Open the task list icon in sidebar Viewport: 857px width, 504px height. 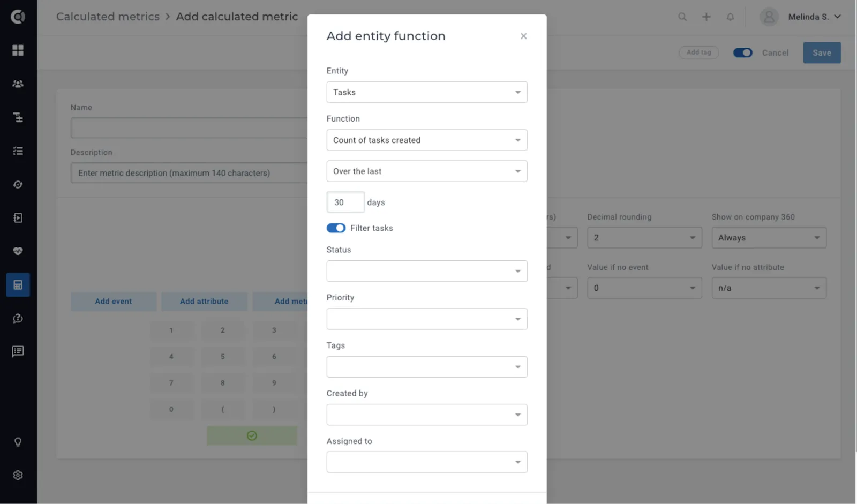[x=18, y=151]
